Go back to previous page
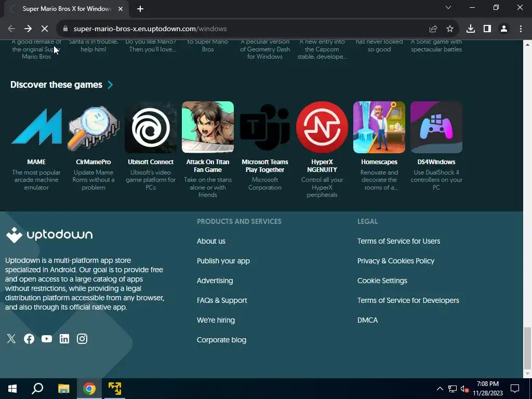The height and width of the screenshot is (399, 532). click(x=11, y=29)
